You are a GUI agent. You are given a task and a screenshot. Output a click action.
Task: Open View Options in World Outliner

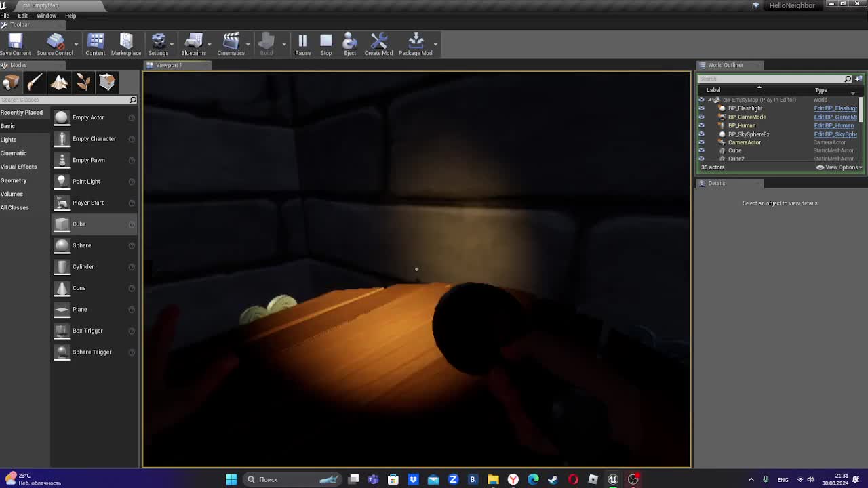tap(839, 167)
